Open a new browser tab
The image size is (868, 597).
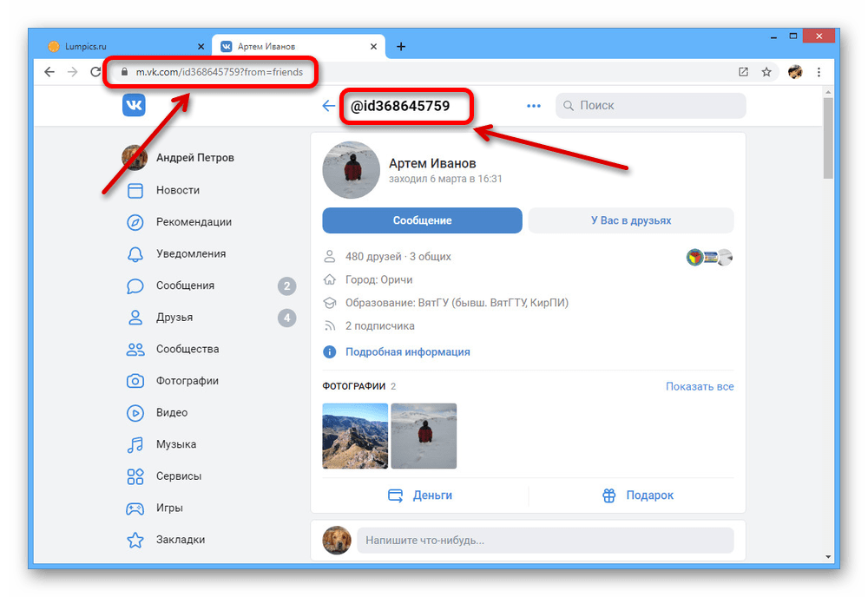pos(401,47)
